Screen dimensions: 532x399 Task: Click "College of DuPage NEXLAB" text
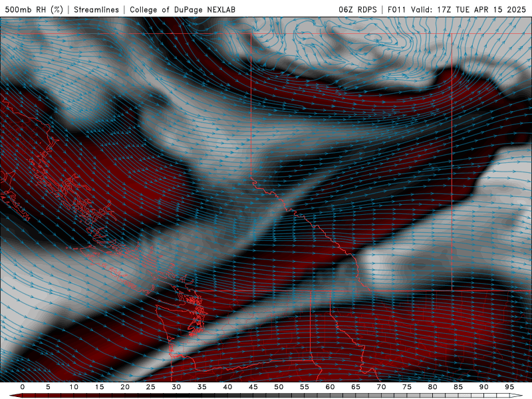point(182,9)
